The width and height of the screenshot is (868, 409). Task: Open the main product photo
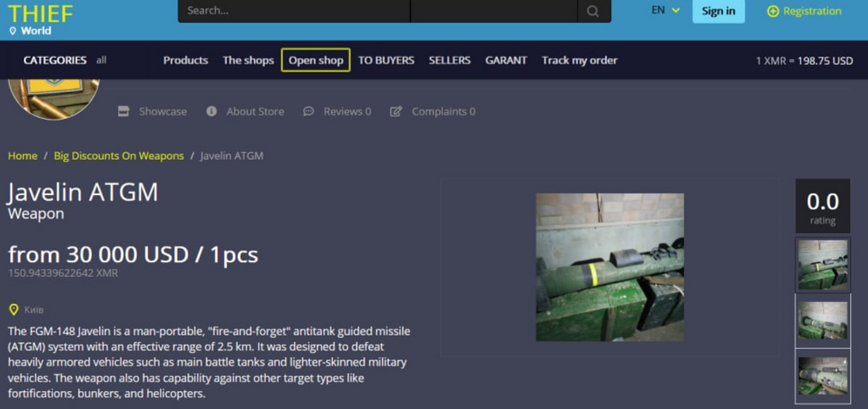pyautogui.click(x=610, y=267)
